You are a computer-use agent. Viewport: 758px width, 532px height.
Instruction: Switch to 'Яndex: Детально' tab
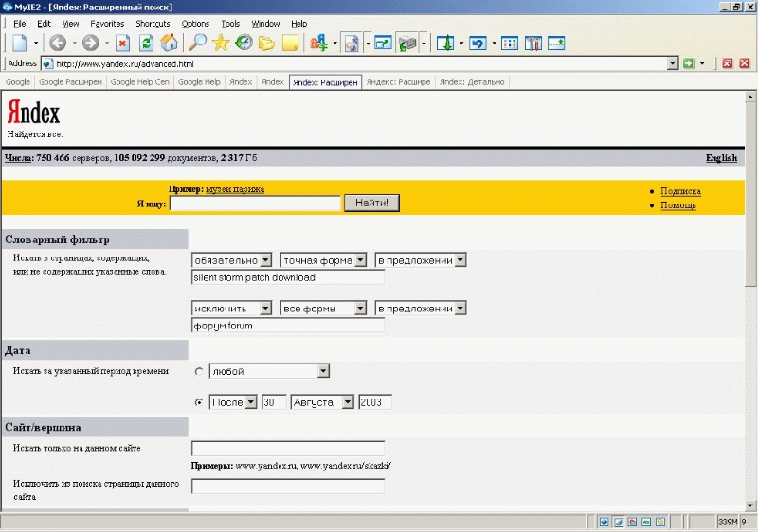(472, 82)
